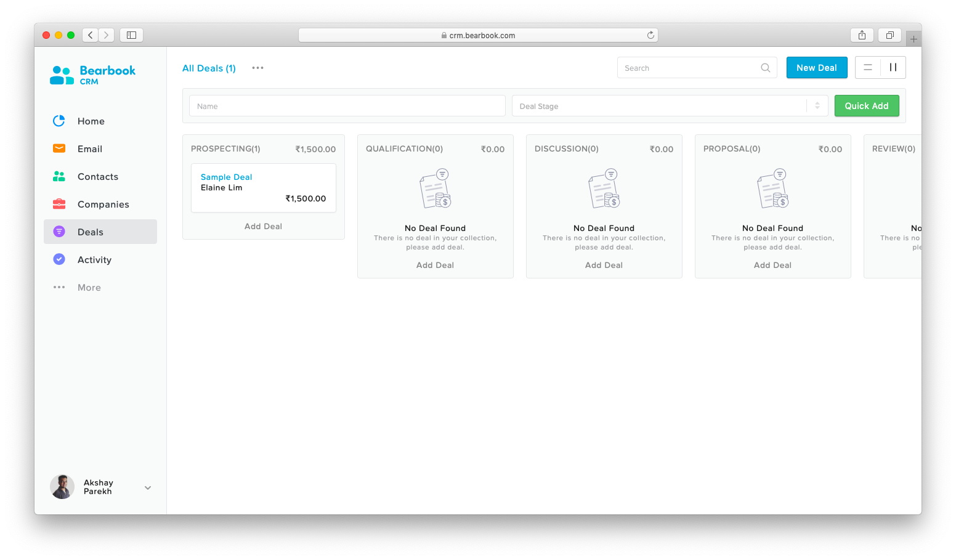This screenshot has height=560, width=956.
Task: Click the PROPOSAL(0) column header
Action: click(732, 148)
